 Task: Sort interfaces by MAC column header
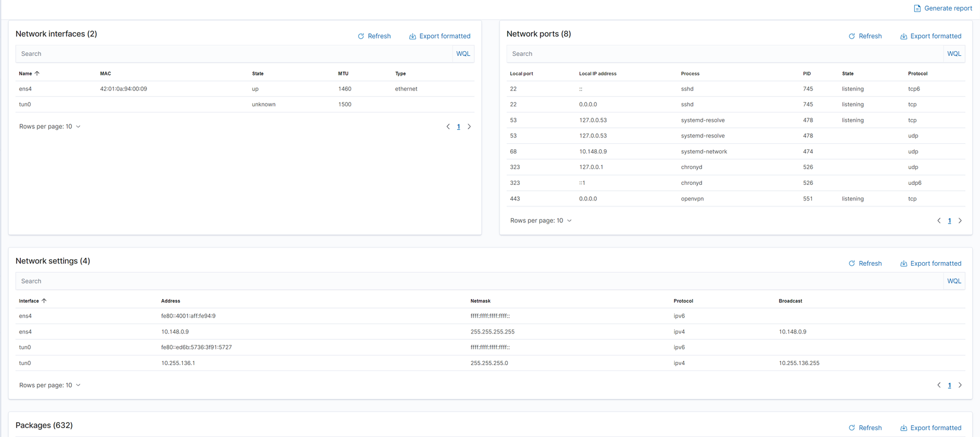[106, 74]
